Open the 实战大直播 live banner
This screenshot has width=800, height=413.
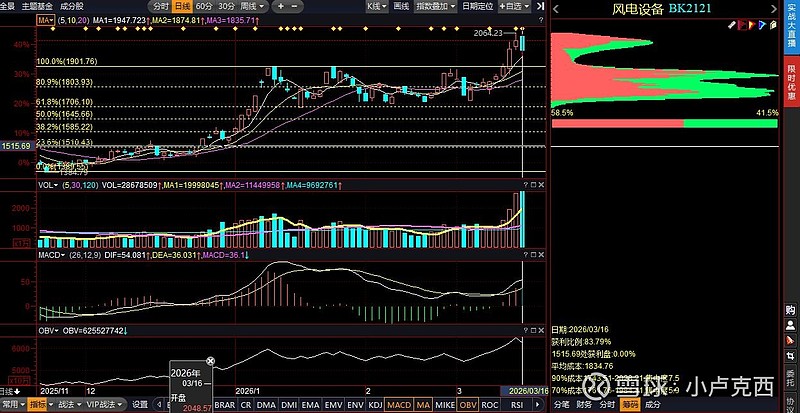791,27
